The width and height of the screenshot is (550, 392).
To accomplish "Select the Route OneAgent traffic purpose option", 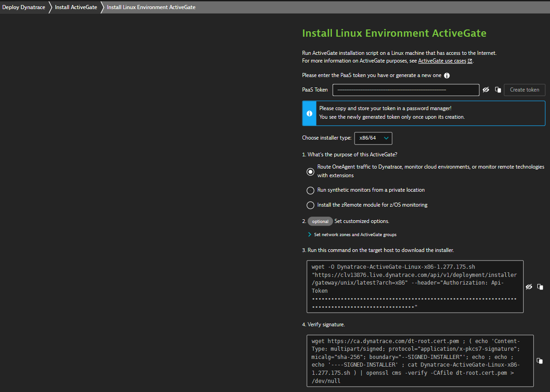I will [310, 172].
